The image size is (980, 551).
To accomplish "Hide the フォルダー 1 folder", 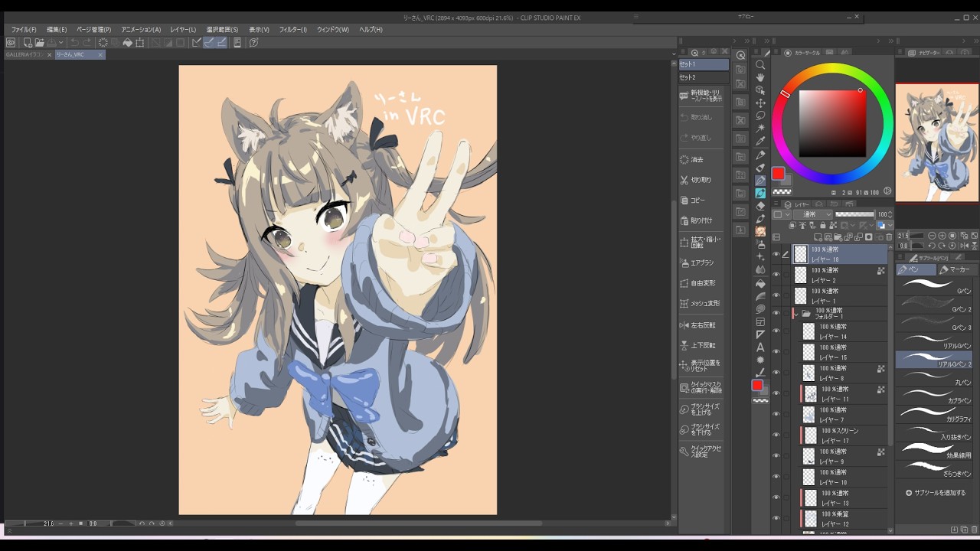I will [776, 314].
